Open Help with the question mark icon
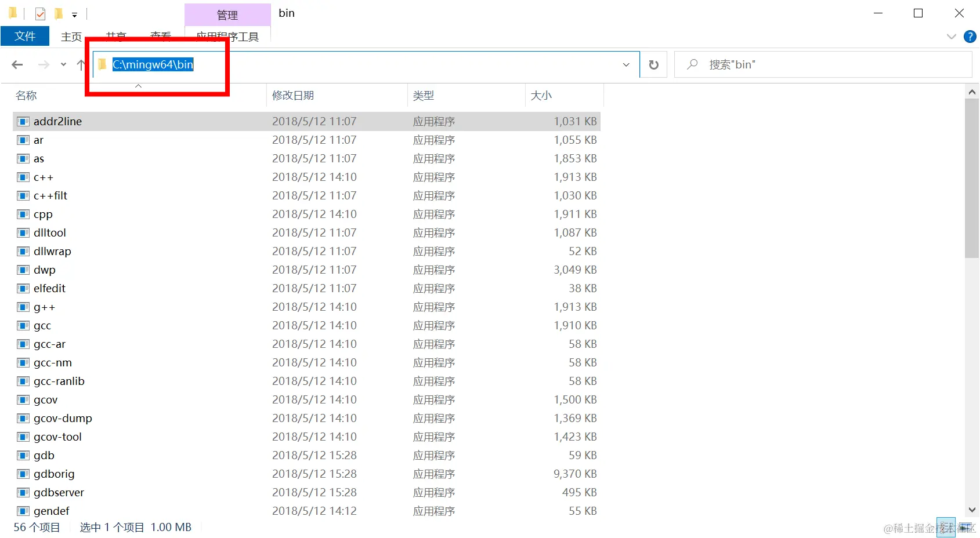This screenshot has width=980, height=538. coord(970,36)
